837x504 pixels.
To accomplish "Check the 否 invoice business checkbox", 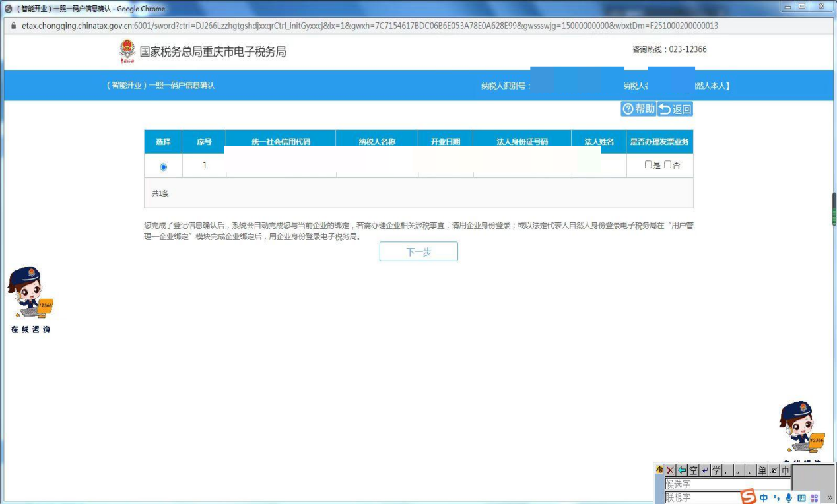I will pyautogui.click(x=668, y=165).
